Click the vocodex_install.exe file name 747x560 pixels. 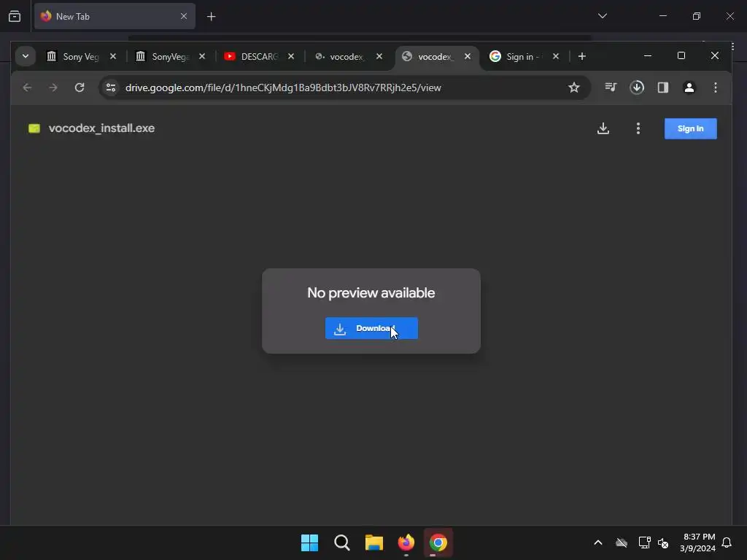pos(101,128)
